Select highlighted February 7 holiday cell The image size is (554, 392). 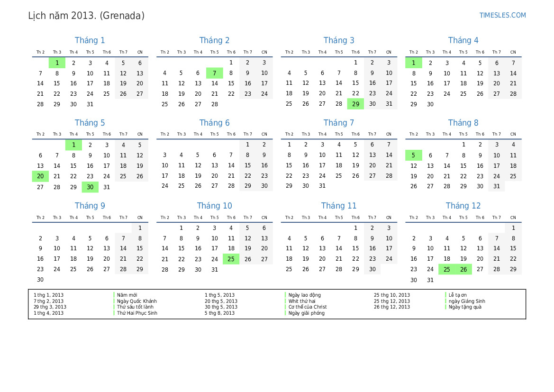(215, 73)
